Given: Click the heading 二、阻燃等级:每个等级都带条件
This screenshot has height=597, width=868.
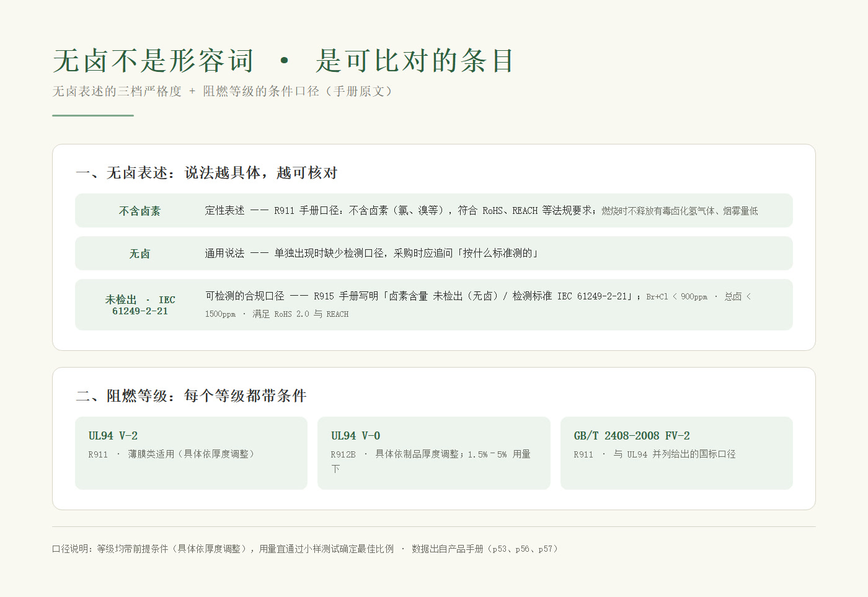Looking at the screenshot, I should pyautogui.click(x=191, y=396).
